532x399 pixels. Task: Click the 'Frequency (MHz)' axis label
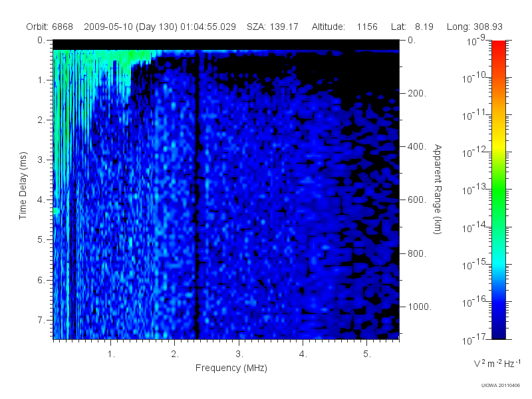pos(231,368)
